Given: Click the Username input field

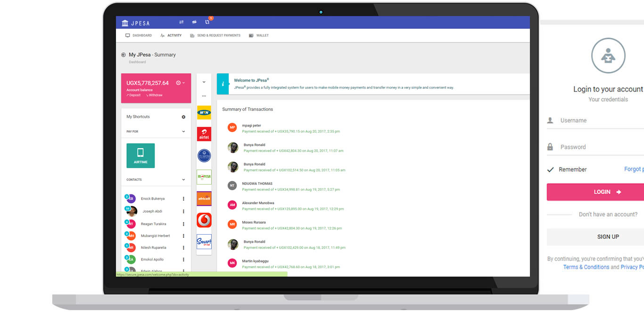Looking at the screenshot, I should [x=595, y=120].
